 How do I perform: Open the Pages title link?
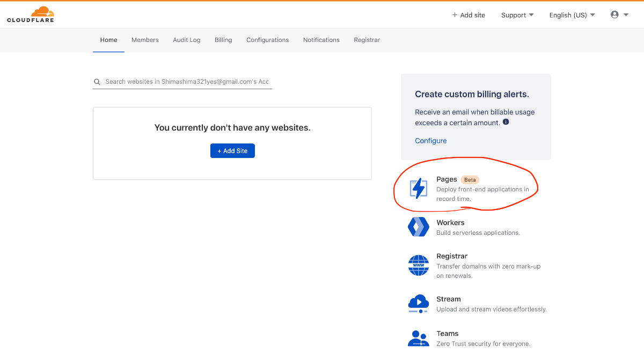pos(447,179)
